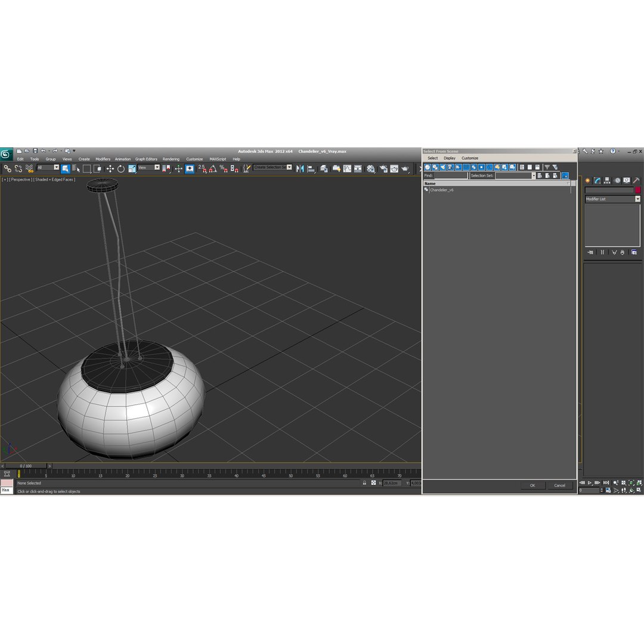Toggle Spinner Snap
Viewport: 644px width, 644px height.
click(x=234, y=168)
